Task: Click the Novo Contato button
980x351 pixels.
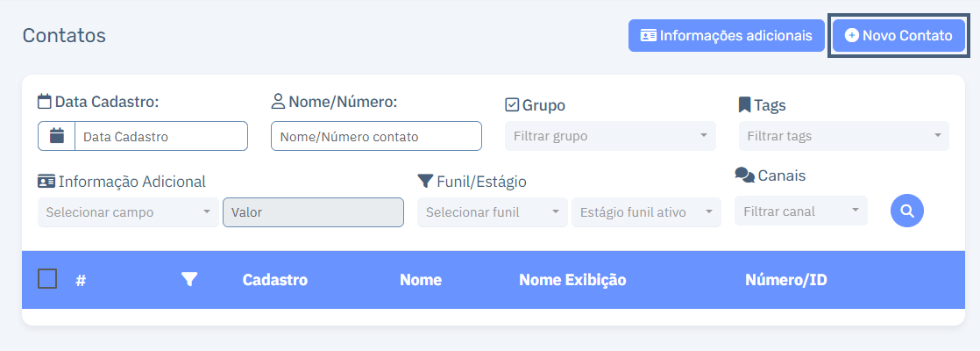Action: point(898,36)
